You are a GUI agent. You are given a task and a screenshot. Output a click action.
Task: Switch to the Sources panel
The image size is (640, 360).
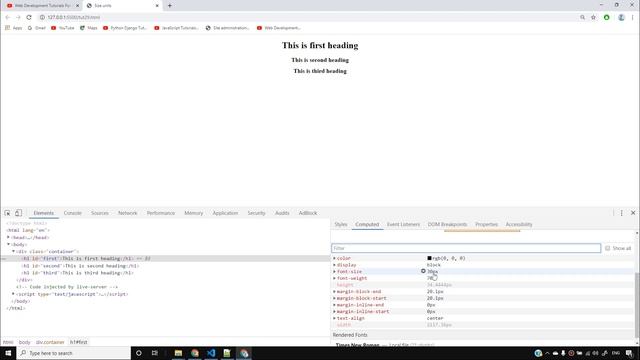[100, 213]
